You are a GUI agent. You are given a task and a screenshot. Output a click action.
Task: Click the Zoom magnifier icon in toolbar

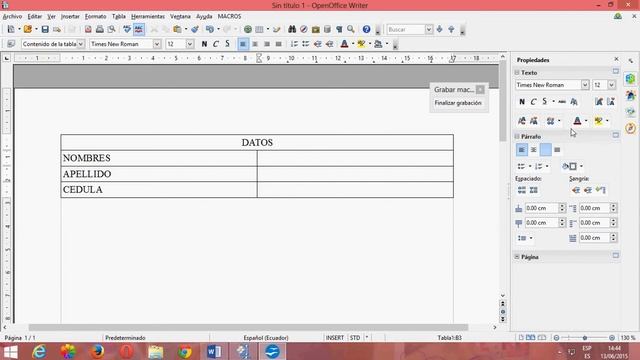point(351,29)
